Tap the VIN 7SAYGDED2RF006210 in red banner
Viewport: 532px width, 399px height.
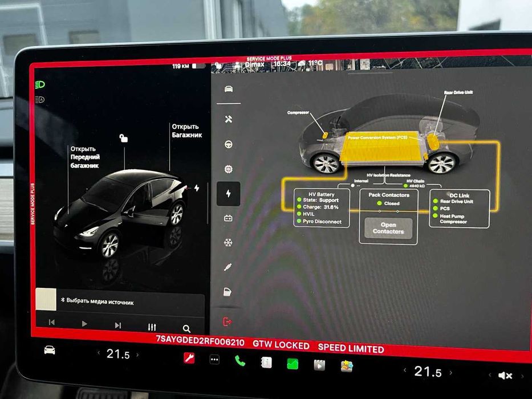point(200,341)
